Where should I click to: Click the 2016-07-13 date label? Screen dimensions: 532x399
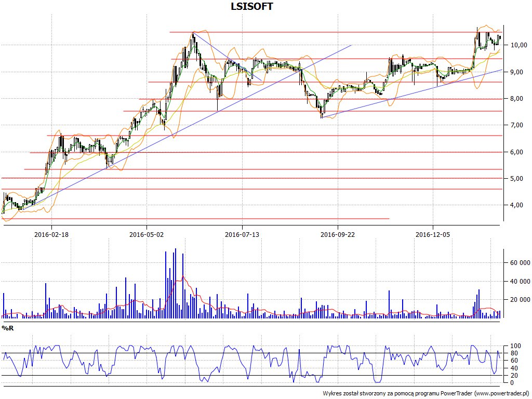242,234
